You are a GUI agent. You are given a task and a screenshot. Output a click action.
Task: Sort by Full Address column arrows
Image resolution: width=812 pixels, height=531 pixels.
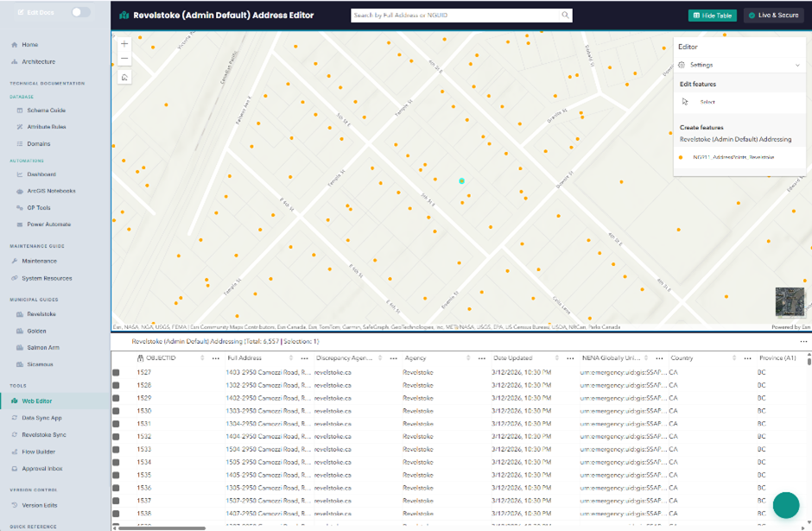point(290,358)
